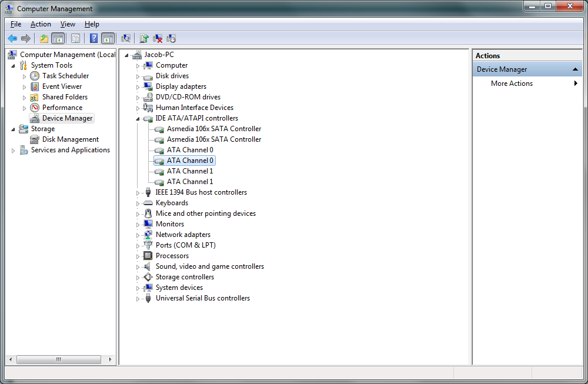Click the Properties toolbar icon
Screen dimensions: 588x384
[x=75, y=38]
